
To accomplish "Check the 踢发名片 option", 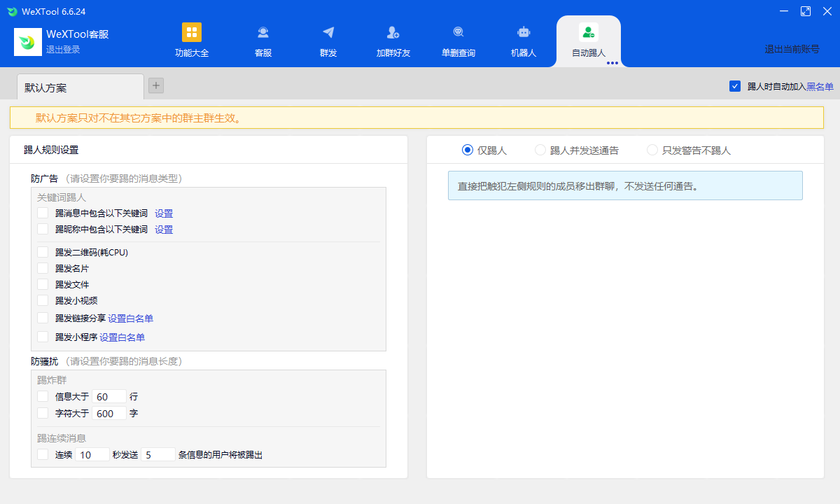I will tap(43, 268).
